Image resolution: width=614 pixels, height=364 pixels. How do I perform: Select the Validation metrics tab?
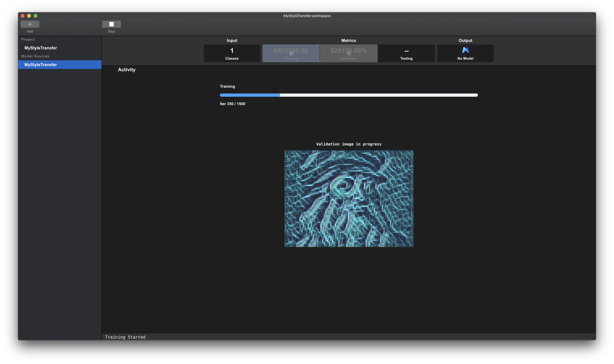(x=349, y=59)
